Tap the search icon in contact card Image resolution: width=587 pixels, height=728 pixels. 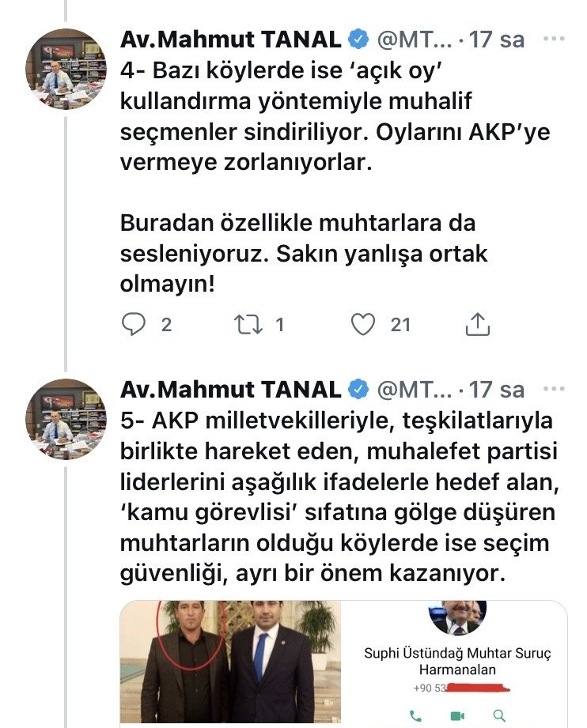tap(498, 716)
